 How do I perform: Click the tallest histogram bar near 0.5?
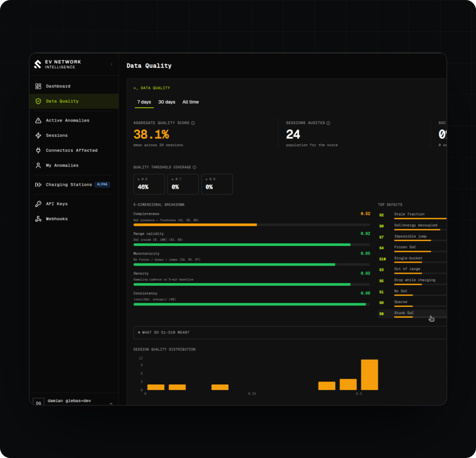[370, 375]
